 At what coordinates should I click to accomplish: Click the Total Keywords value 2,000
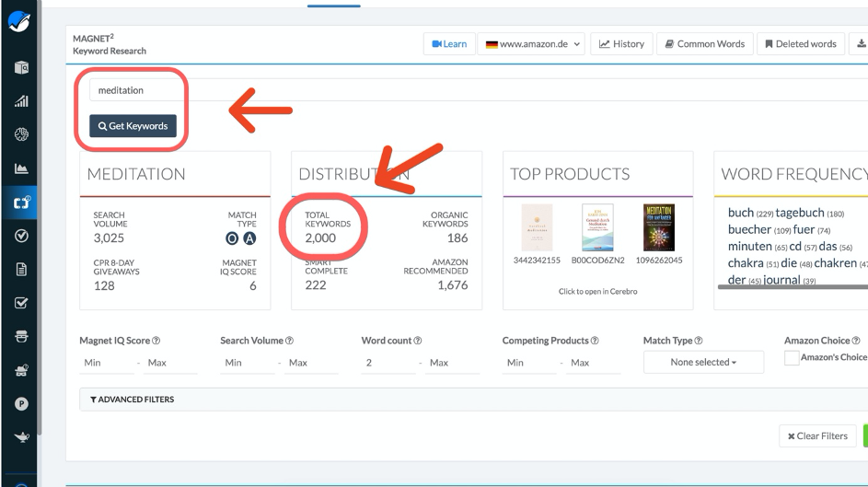(320, 238)
